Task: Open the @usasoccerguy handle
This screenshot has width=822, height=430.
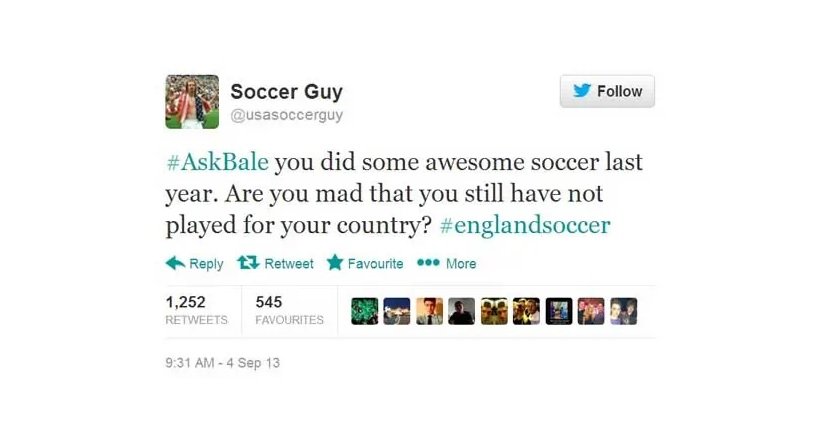Action: [x=287, y=115]
